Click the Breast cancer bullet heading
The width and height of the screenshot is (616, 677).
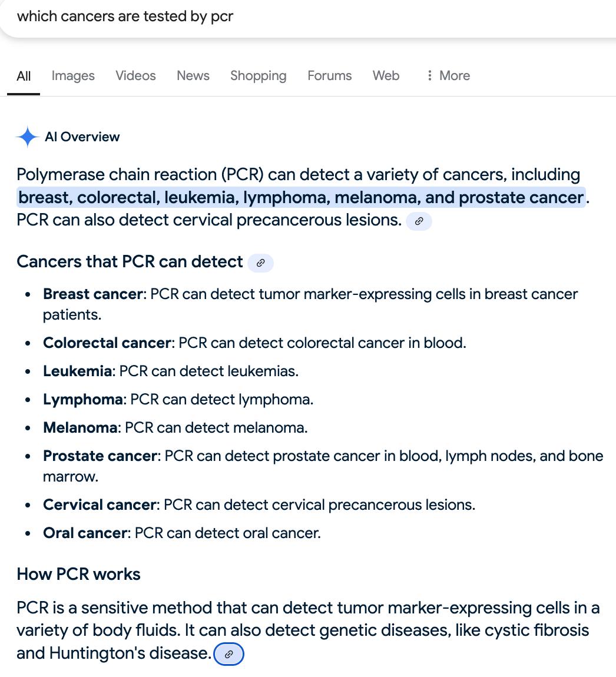tap(93, 294)
